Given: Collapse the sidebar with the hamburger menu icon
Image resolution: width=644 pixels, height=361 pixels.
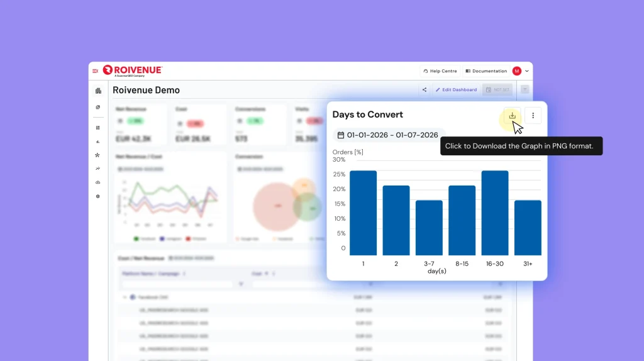Looking at the screenshot, I should [x=96, y=71].
